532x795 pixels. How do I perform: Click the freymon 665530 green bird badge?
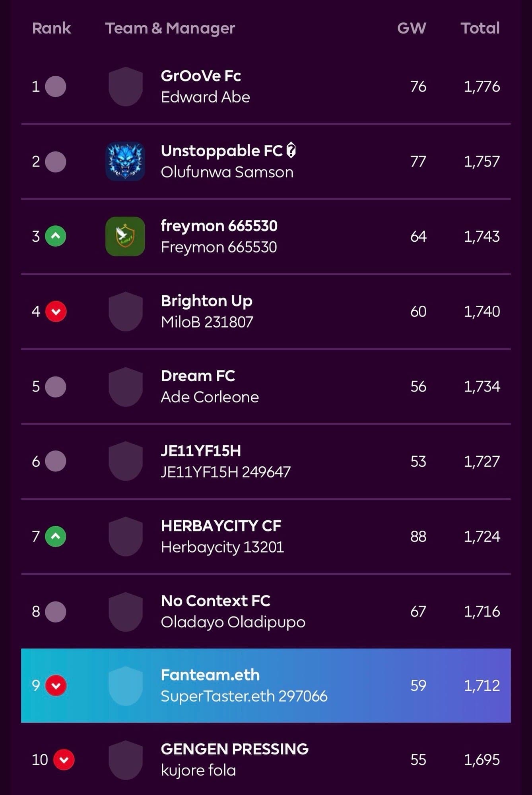point(125,236)
